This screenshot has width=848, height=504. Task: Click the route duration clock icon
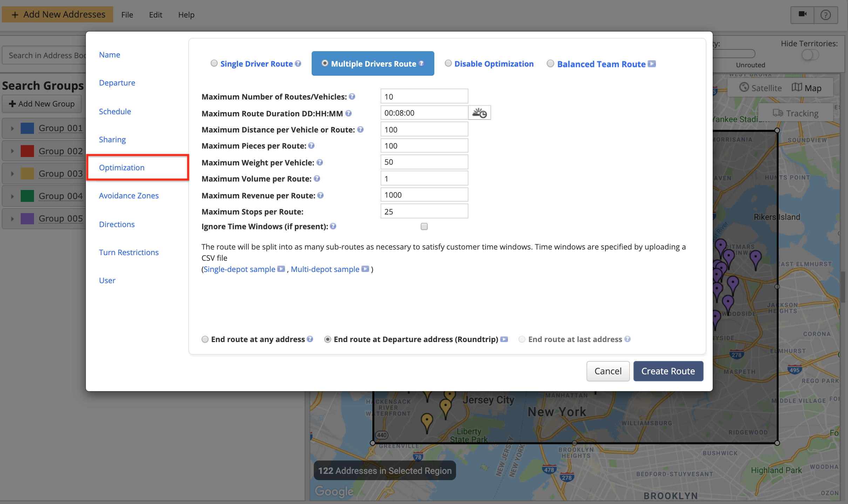tap(479, 113)
